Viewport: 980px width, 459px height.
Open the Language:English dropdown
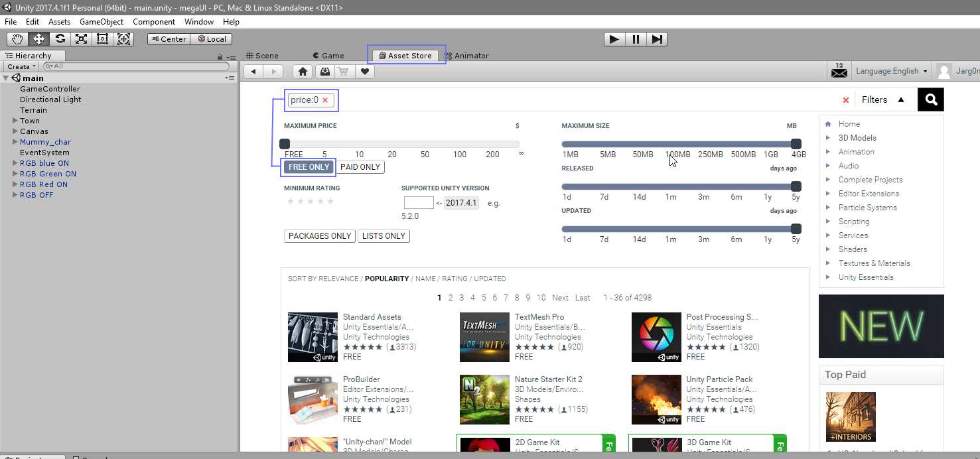[891, 71]
